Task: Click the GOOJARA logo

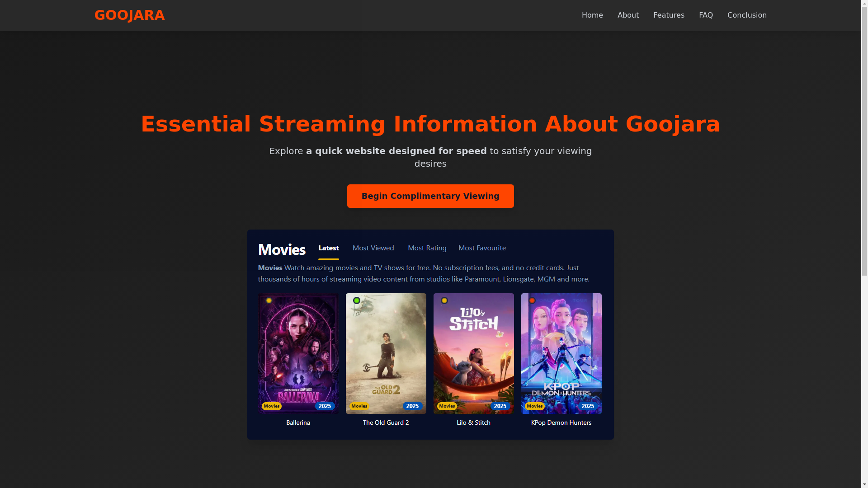Action: 129,15
